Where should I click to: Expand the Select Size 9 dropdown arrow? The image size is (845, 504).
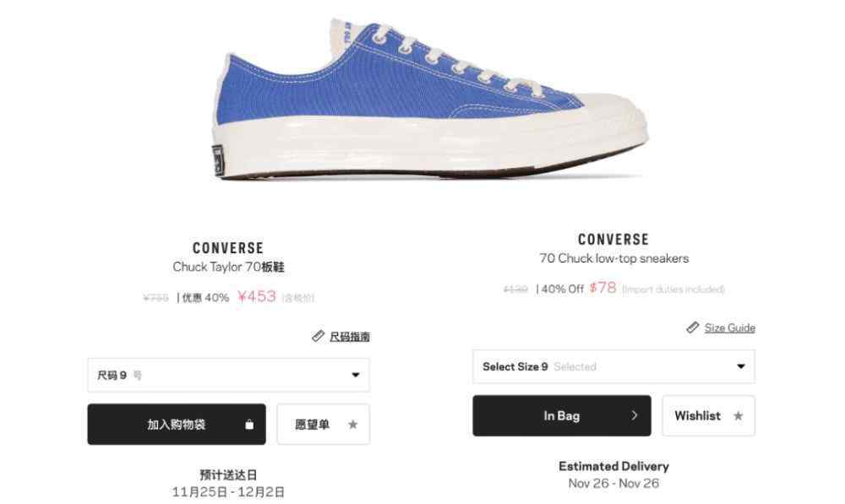pyautogui.click(x=741, y=366)
